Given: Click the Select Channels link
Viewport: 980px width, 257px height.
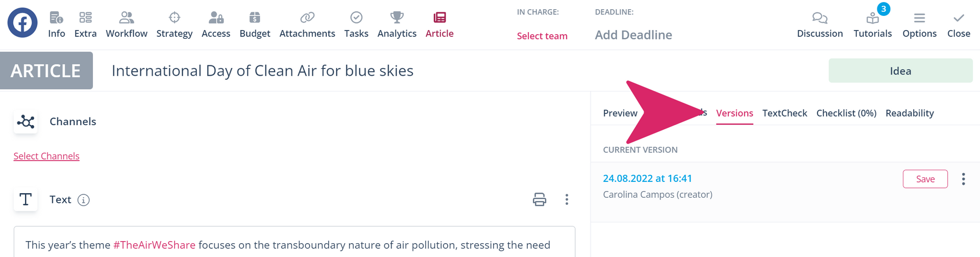Looking at the screenshot, I should (46, 156).
